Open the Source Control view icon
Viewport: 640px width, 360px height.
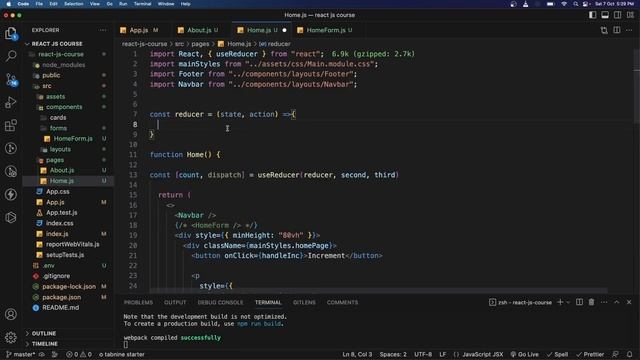11,79
